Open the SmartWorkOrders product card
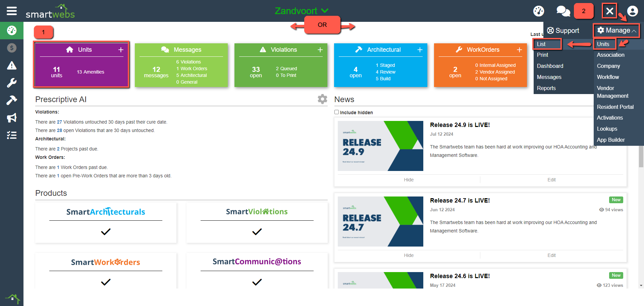Screen dimensions: 644x306 (x=106, y=271)
